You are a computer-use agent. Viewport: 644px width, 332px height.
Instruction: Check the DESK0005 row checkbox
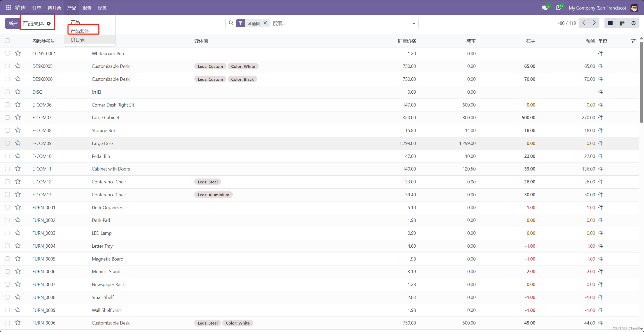coord(7,66)
